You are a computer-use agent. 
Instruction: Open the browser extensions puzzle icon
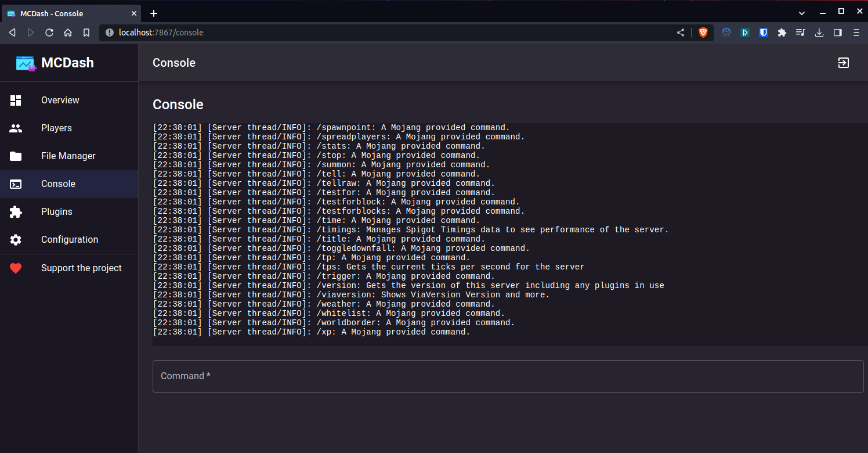[x=782, y=33]
